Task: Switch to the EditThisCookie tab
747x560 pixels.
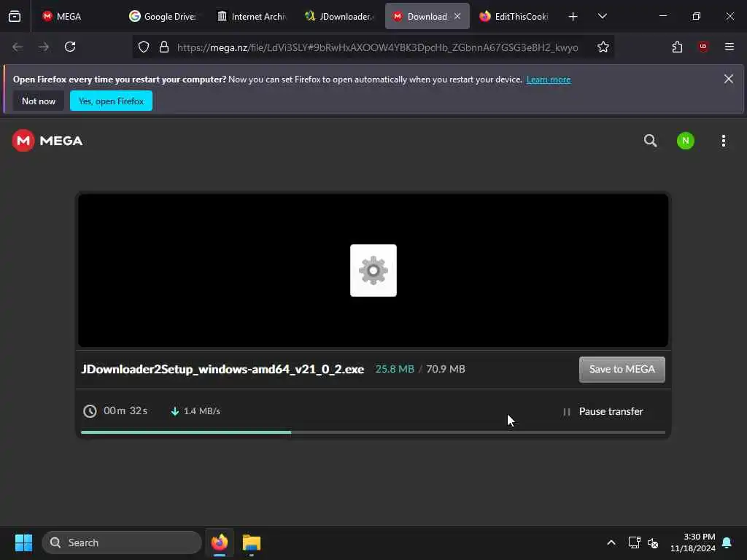Action: point(514,17)
